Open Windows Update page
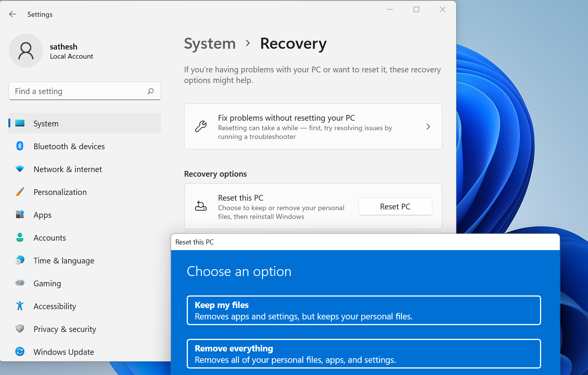 [85, 352]
